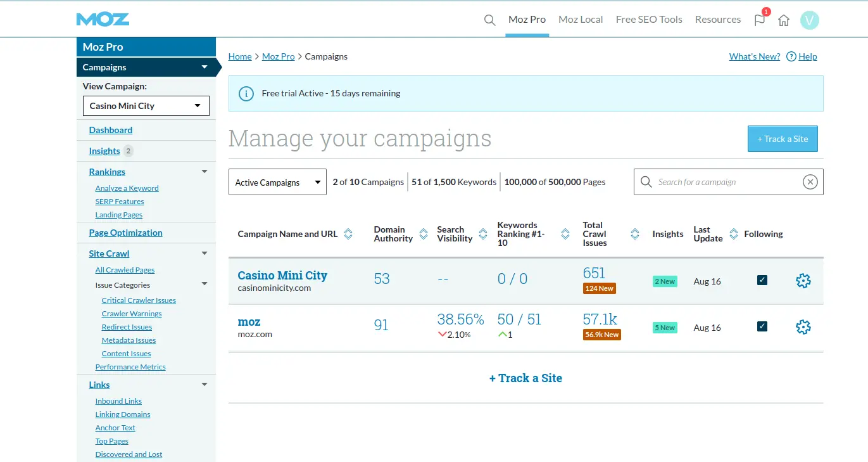The height and width of the screenshot is (462, 868).
Task: Open the Active Campaigns filter dropdown
Action: (277, 182)
